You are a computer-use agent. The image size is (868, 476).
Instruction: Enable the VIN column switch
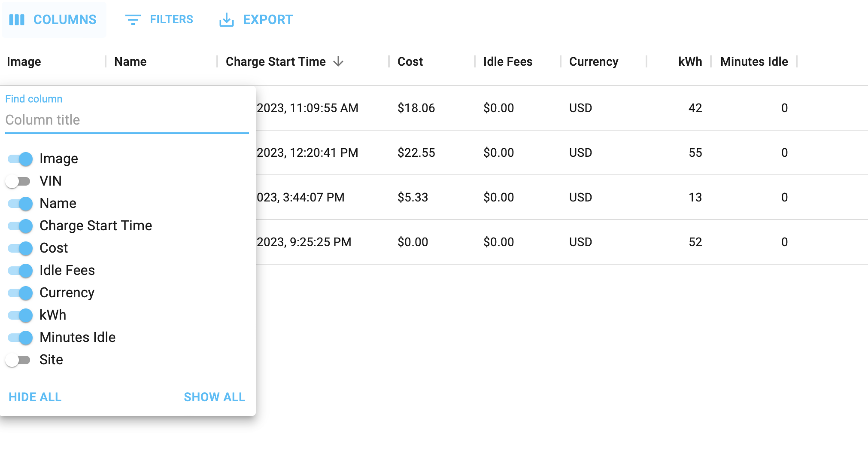click(18, 181)
